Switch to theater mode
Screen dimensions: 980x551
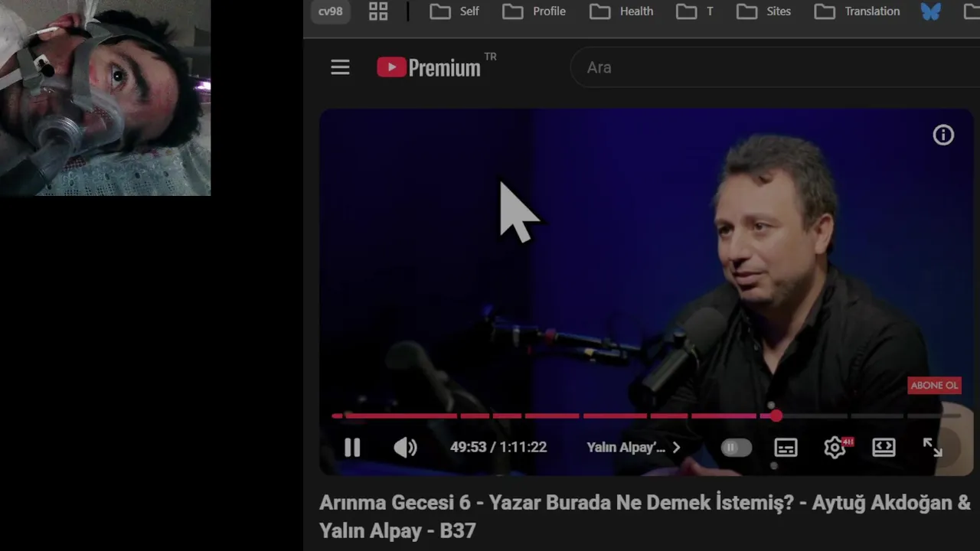click(x=884, y=448)
